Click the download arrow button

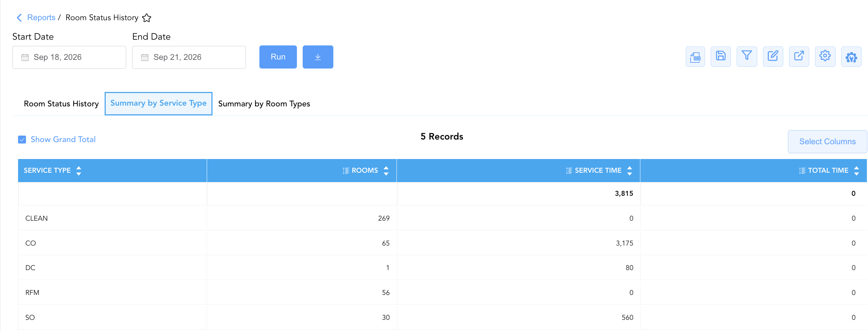[318, 57]
